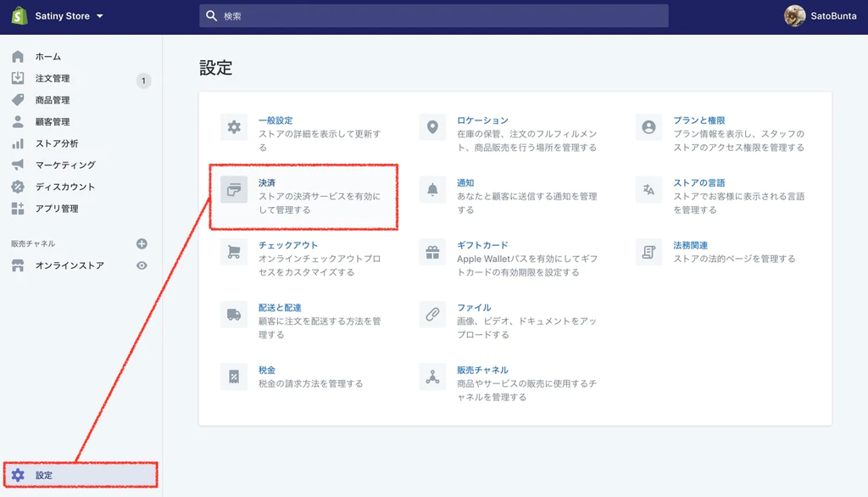Open the Satiny Store dropdown menu
The width and height of the screenshot is (868, 497).
tap(63, 15)
